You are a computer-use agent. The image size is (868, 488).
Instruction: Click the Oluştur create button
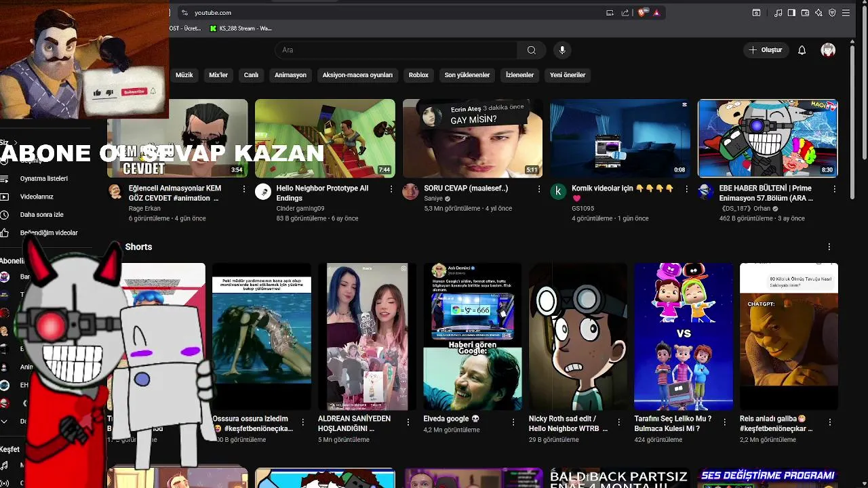tap(765, 50)
